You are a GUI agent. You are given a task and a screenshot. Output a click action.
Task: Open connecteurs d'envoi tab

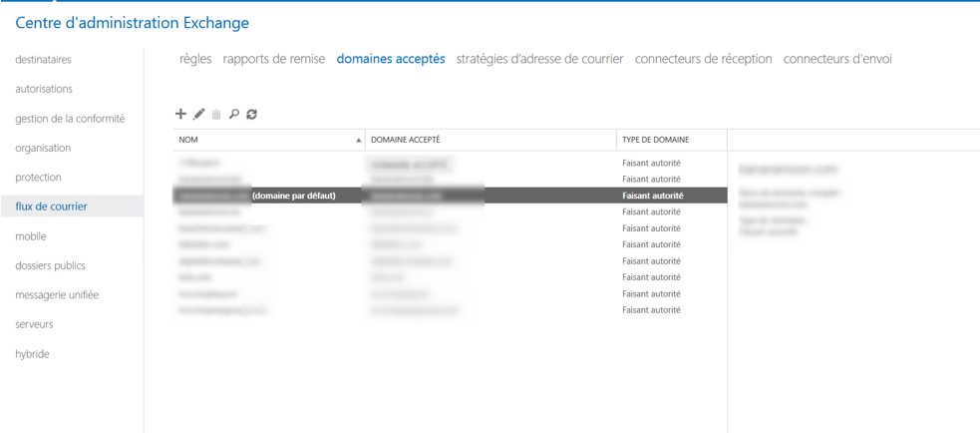click(837, 59)
